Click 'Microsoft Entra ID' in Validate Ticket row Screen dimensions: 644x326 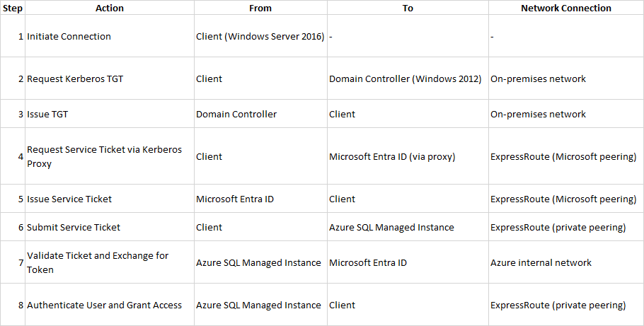(x=408, y=262)
